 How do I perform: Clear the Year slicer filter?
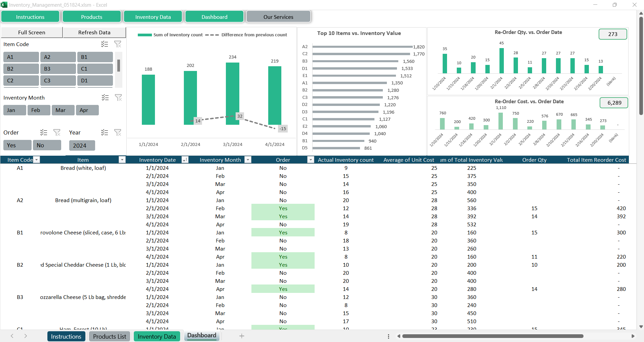tap(118, 132)
